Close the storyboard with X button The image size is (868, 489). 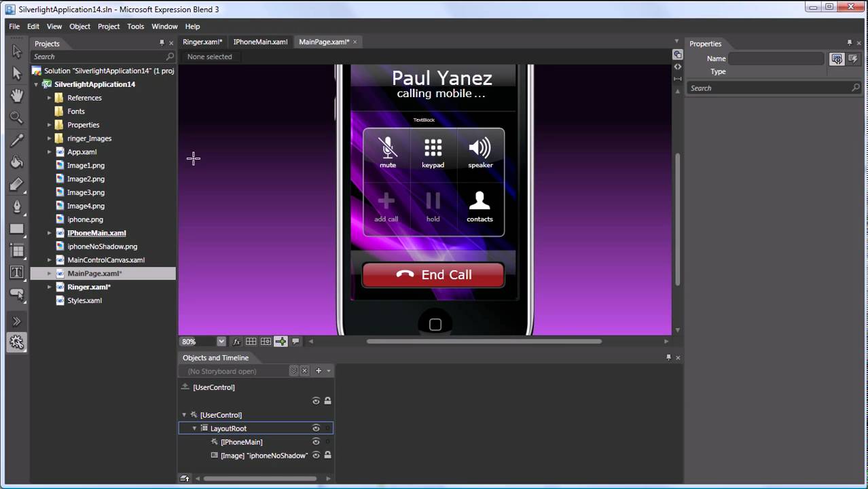[304, 371]
